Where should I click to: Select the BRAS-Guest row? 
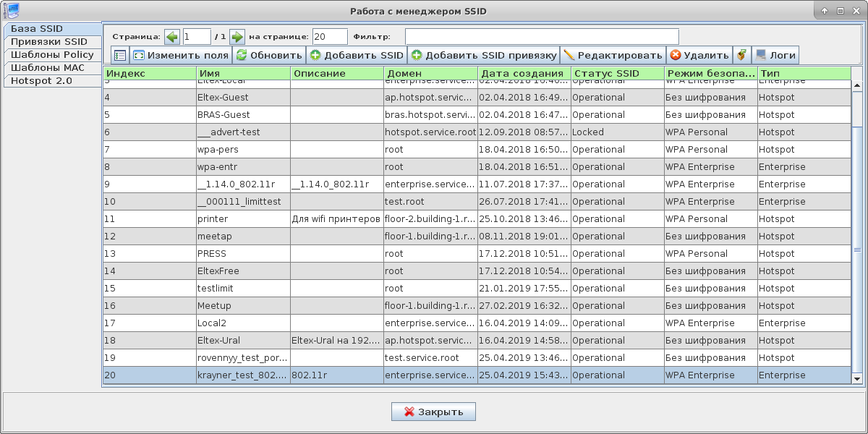pyautogui.click(x=477, y=115)
